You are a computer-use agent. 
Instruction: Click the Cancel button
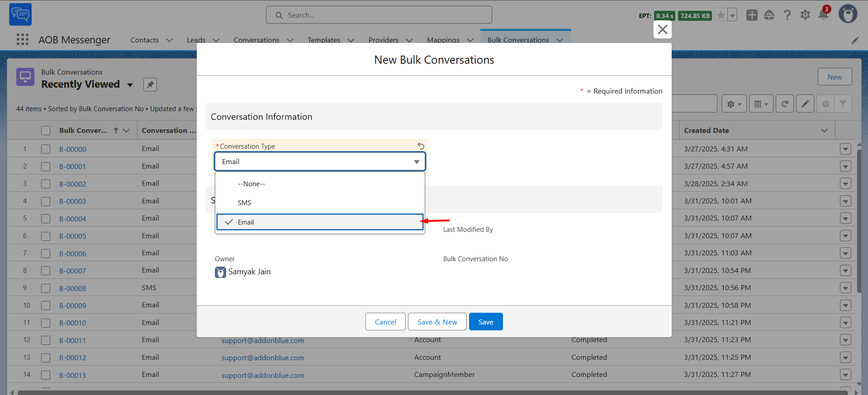coord(385,322)
